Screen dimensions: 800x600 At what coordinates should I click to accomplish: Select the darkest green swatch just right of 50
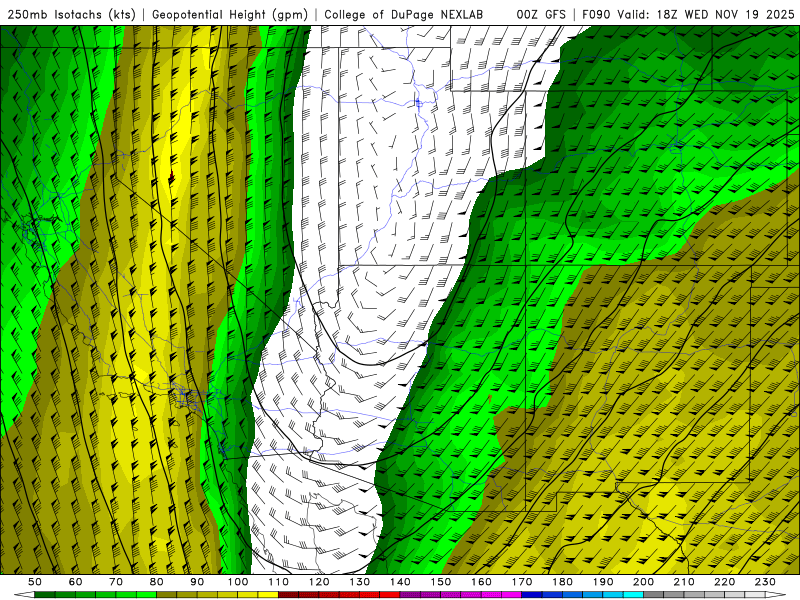45,595
